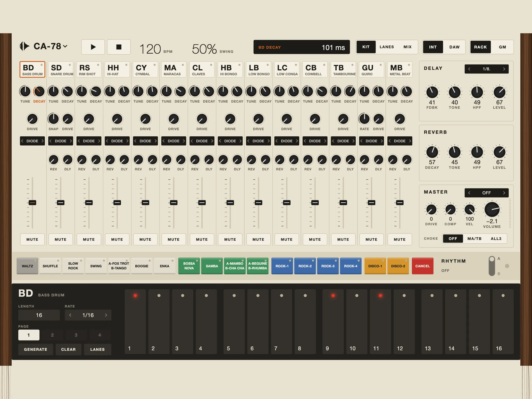This screenshot has width=532, height=399.
Task: Click the Reverb Decay knob
Action: [x=432, y=152]
